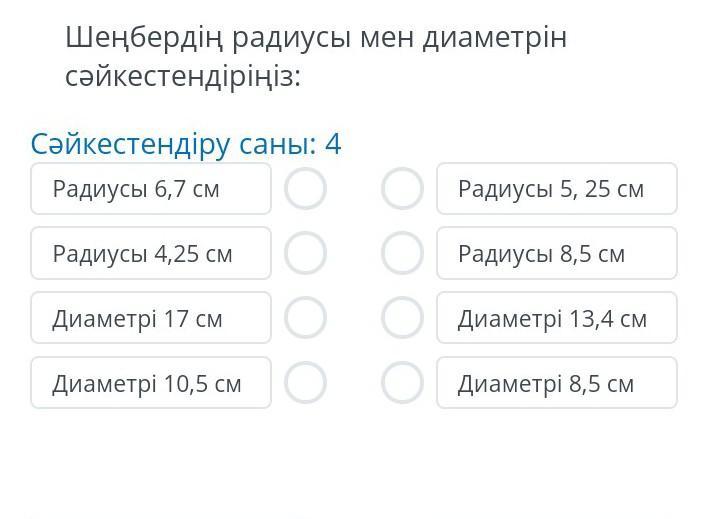
Task: Select the circle beside Диаметрі 10,5 см
Action: 305,382
